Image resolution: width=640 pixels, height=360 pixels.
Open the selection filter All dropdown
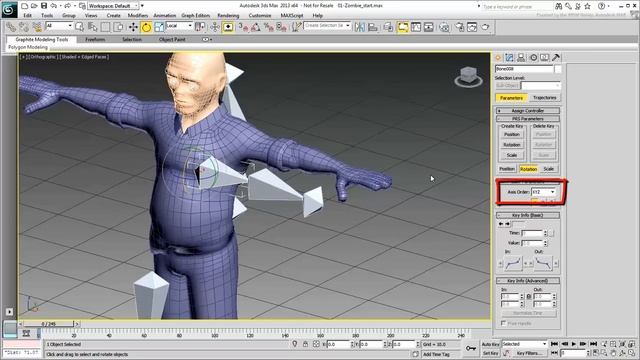[x=59, y=26]
